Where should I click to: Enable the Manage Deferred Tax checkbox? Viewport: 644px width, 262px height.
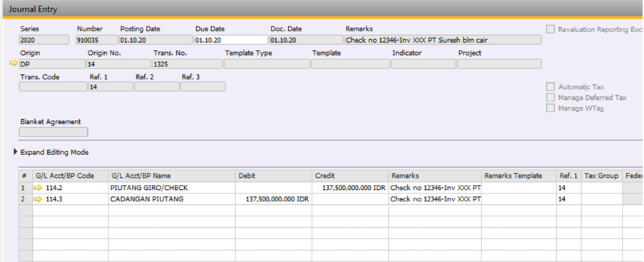coord(551,98)
